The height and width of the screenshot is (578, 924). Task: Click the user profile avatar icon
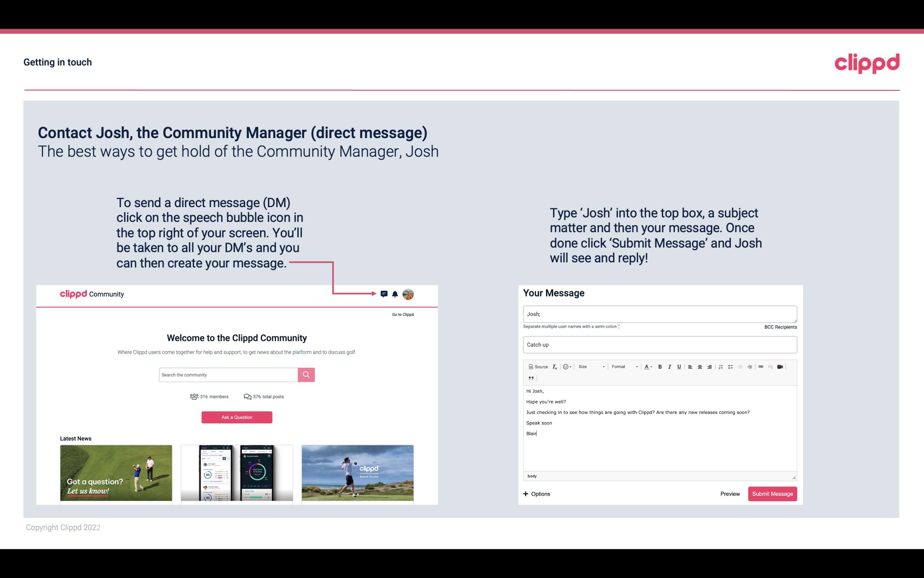coord(409,294)
